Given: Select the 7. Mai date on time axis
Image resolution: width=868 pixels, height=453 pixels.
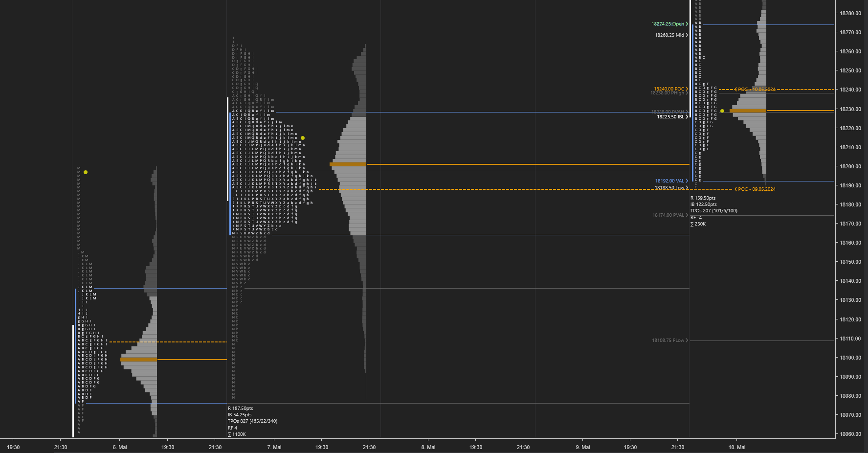Looking at the screenshot, I should point(274,447).
